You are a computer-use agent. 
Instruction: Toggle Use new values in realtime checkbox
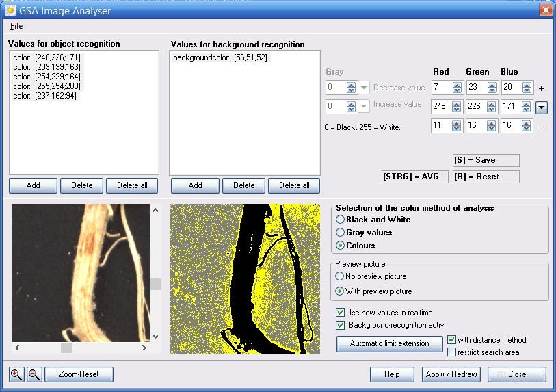(x=341, y=313)
